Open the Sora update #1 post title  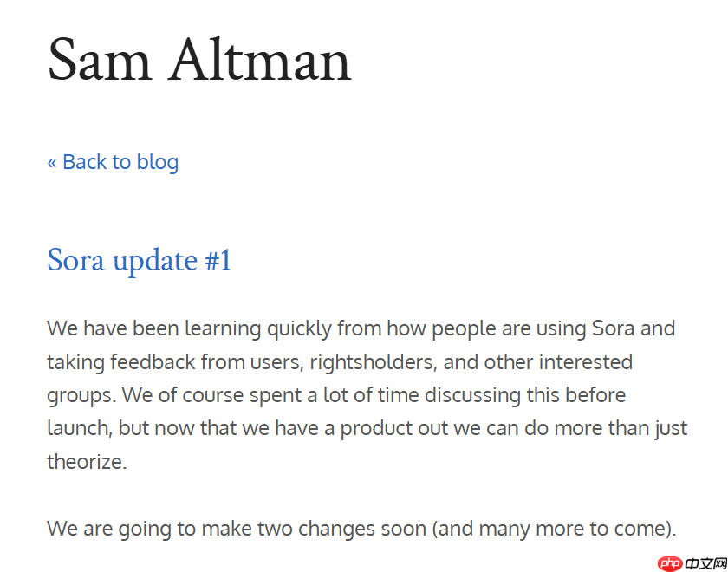point(139,260)
